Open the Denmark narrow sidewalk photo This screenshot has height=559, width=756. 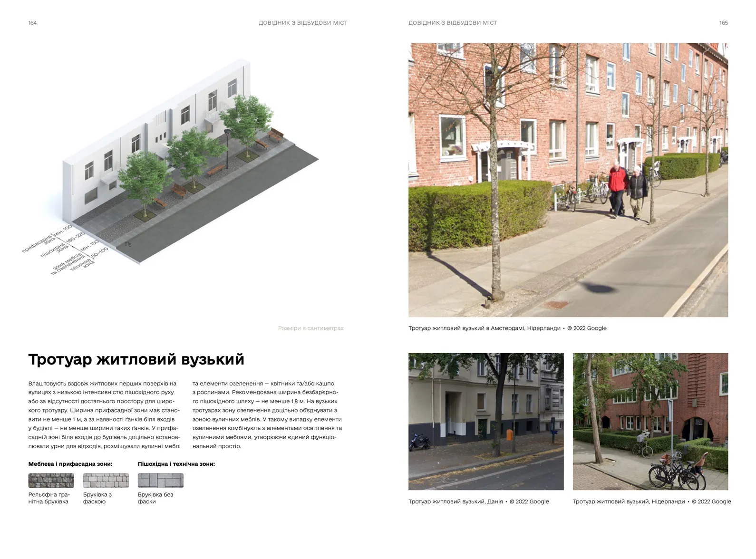(486, 422)
